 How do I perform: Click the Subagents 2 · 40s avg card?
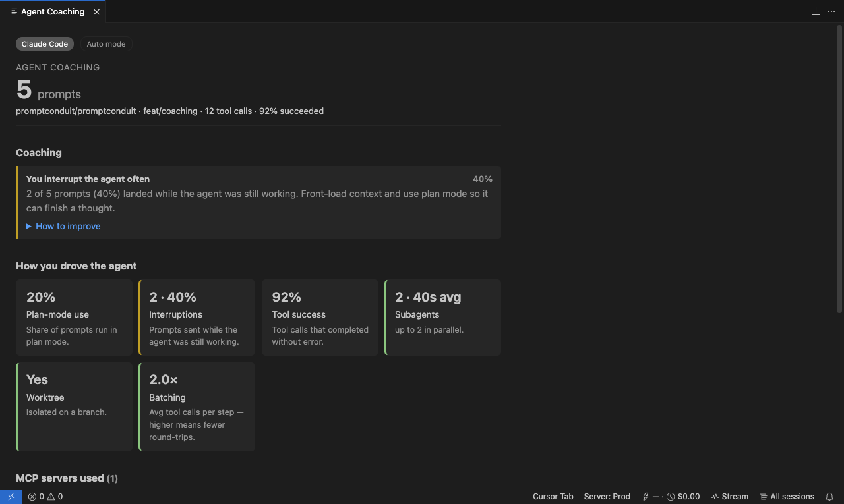tap(442, 318)
